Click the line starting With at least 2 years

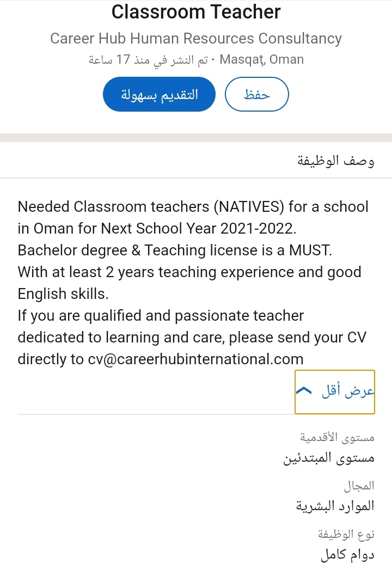point(189,272)
